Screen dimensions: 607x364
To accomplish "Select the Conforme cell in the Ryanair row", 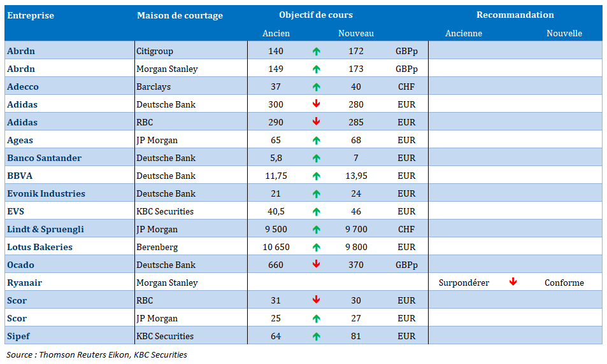I will coord(564,283).
